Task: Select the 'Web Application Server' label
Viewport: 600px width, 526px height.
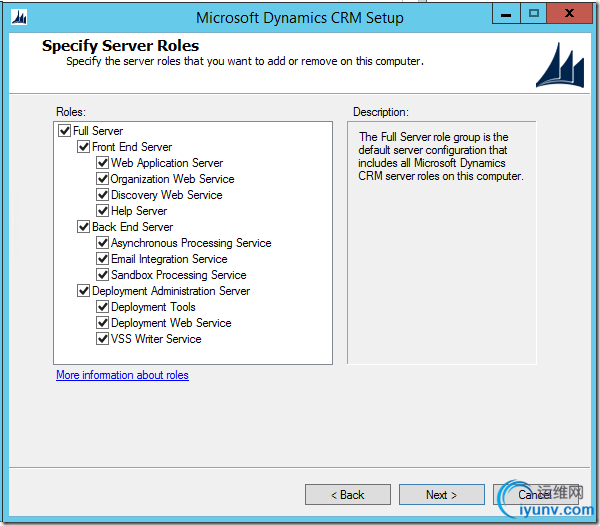Action: tap(167, 163)
